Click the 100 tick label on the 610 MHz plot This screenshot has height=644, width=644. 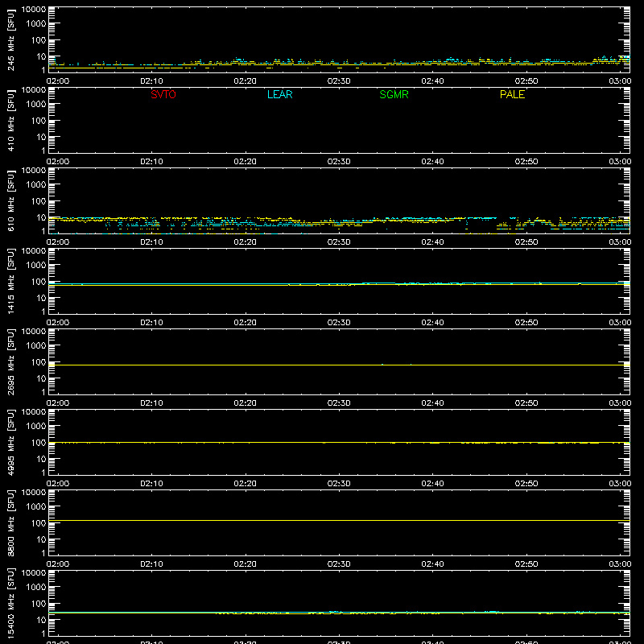39,201
